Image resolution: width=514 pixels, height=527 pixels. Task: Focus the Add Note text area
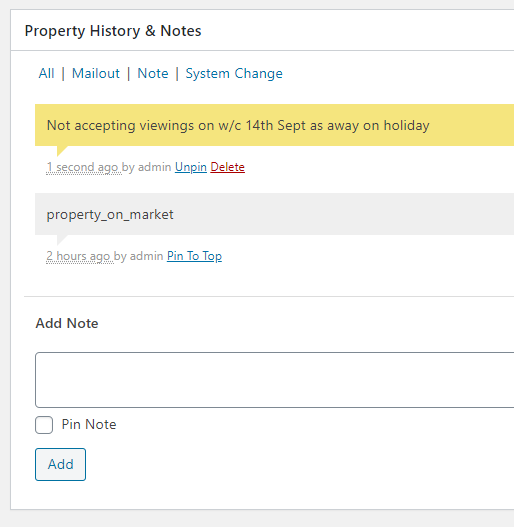click(275, 380)
